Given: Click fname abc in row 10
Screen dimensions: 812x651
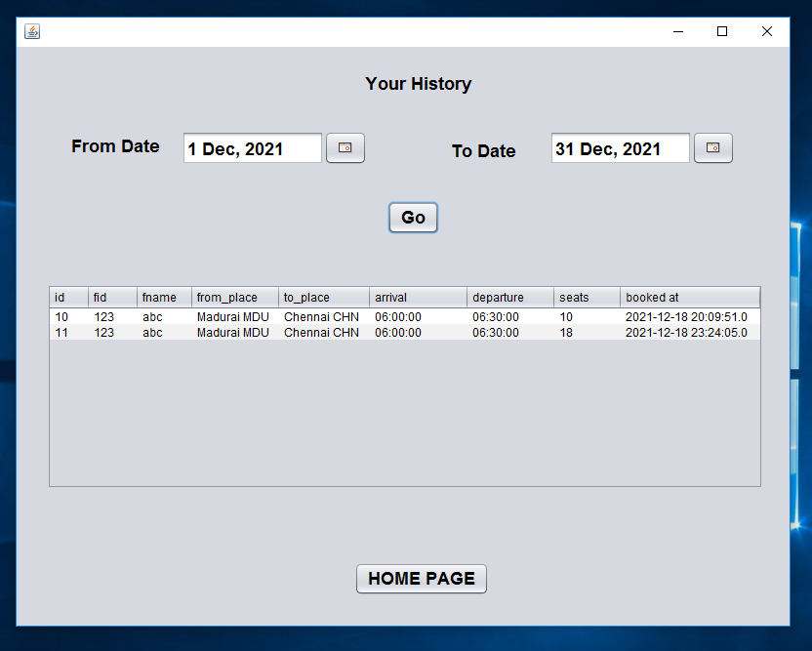Looking at the screenshot, I should tap(153, 317).
